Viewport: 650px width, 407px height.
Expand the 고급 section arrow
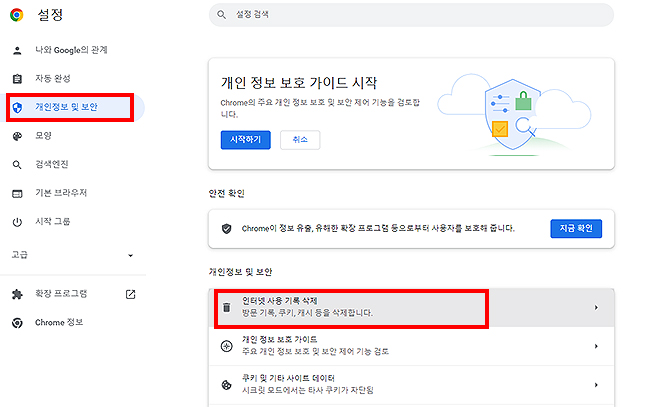click(x=131, y=255)
